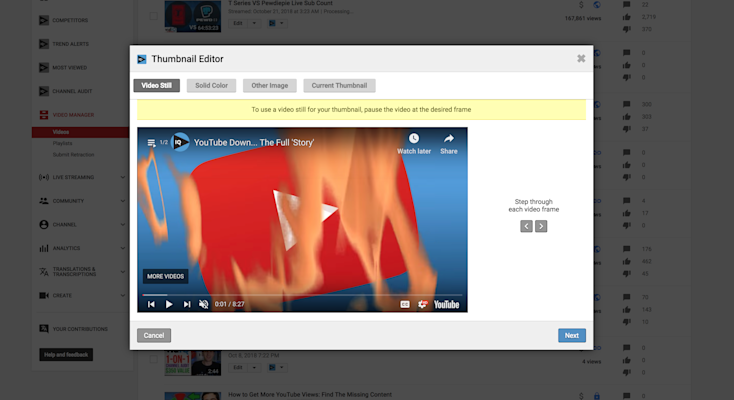Open Edit dropdown arrow for T Series video
Screen dimensions: 734x400
click(x=254, y=23)
